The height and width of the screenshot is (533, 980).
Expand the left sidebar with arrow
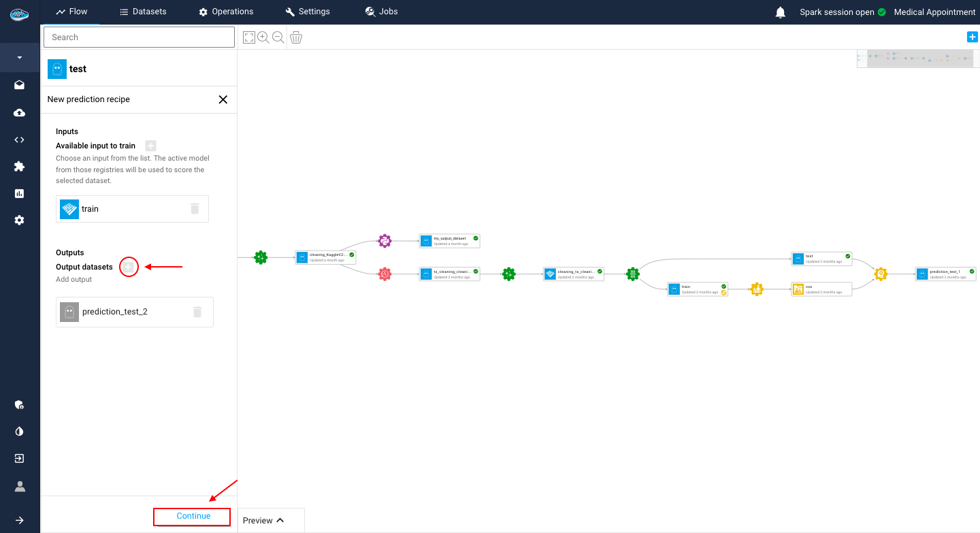[x=20, y=520]
